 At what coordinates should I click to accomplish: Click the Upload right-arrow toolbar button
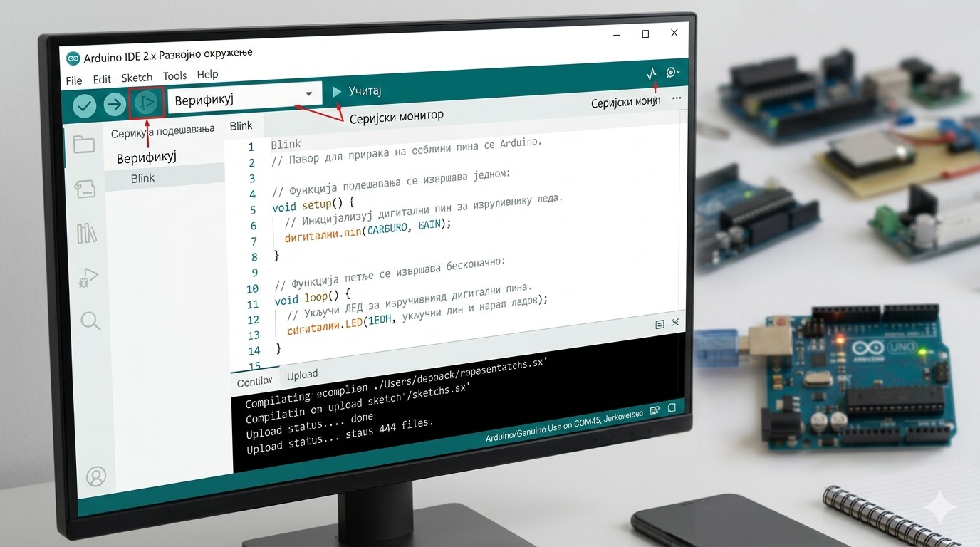(x=115, y=105)
